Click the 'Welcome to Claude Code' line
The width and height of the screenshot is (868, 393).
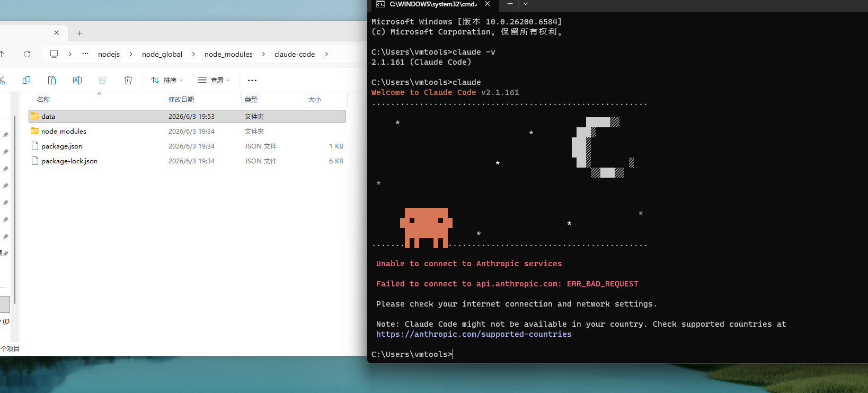[445, 92]
